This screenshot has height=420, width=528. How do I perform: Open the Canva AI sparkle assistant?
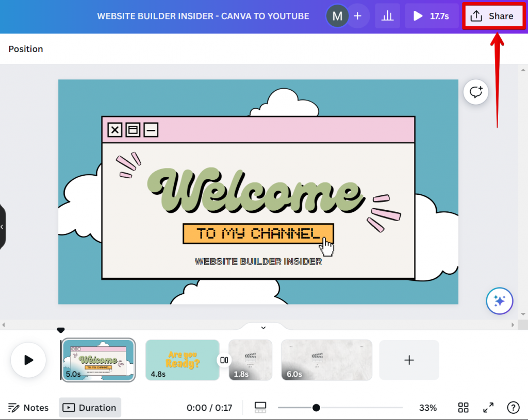point(499,300)
